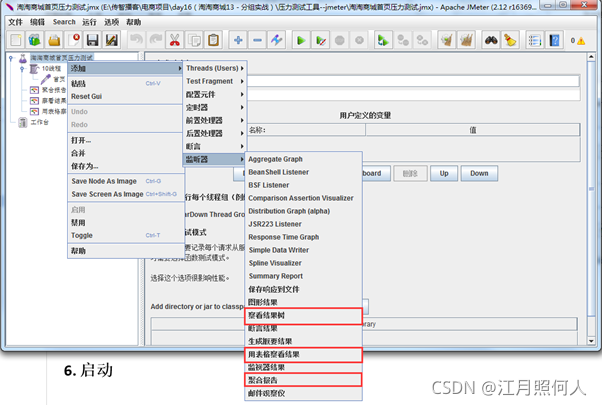Click the Clear broom-with-check icon
602x405 pixels.
coord(447,40)
